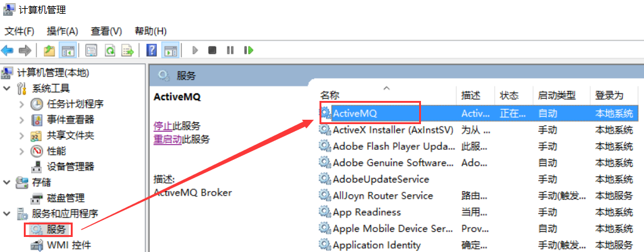644x252 pixels.
Task: Open the 查看(V) menu
Action: point(106,31)
